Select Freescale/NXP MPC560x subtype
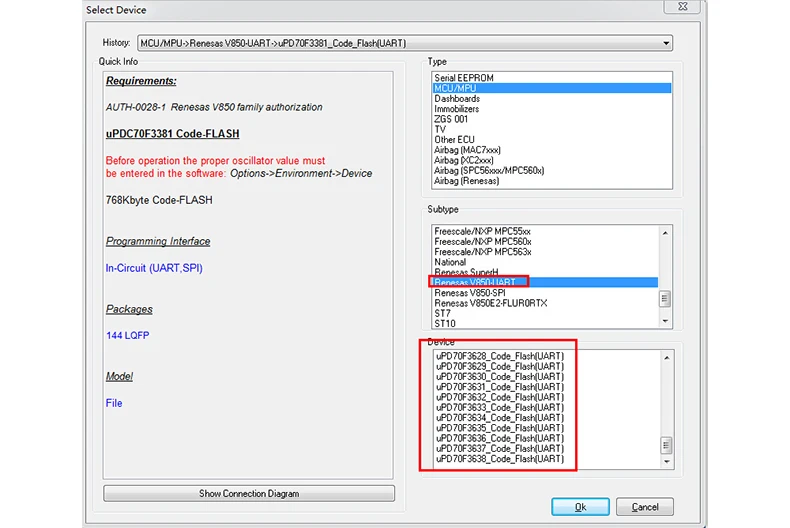This screenshot has height=528, width=790. coord(545,241)
